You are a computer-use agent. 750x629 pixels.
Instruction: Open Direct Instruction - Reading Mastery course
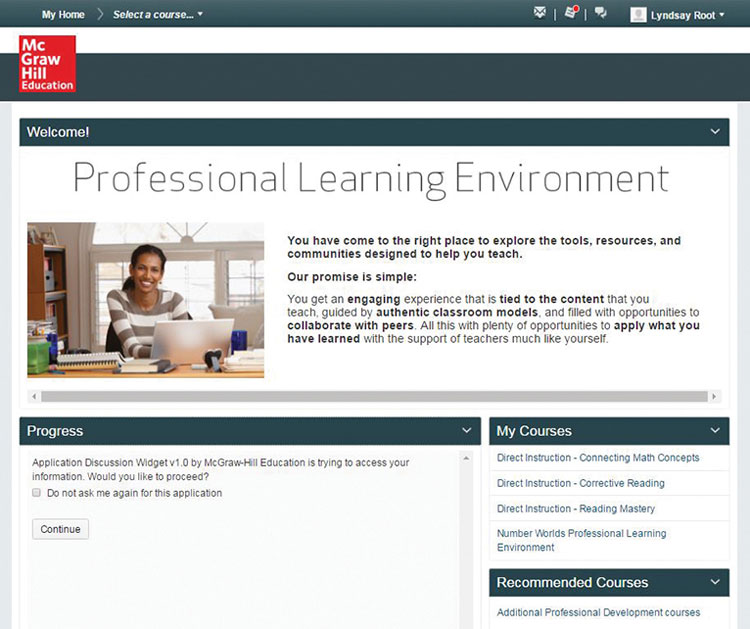[576, 508]
